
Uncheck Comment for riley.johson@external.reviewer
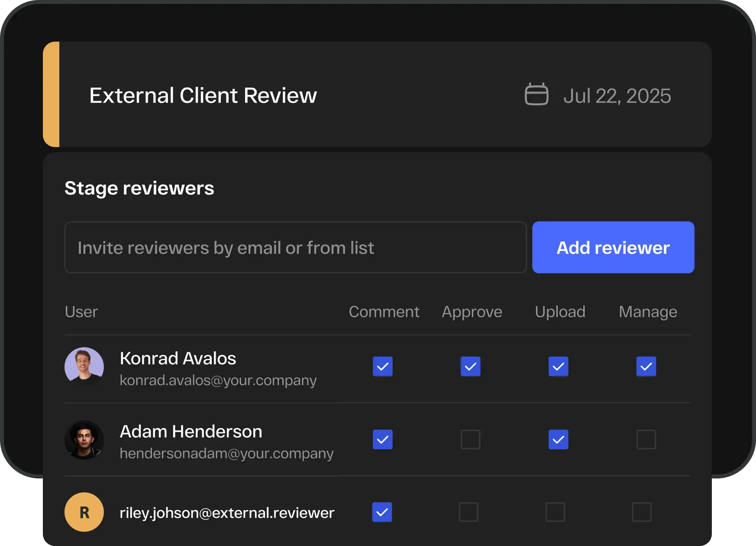pyautogui.click(x=382, y=512)
